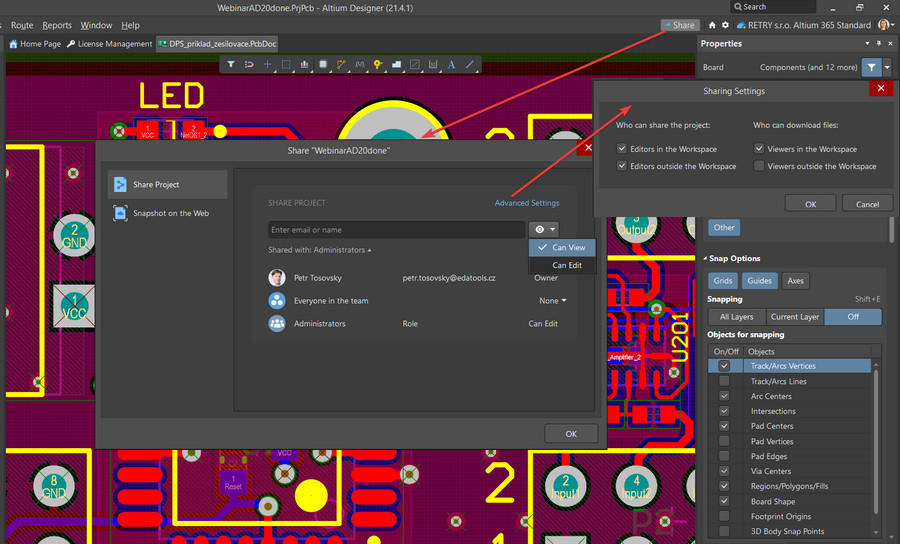Uncheck Editors outside the Workspace
900x544 pixels.
tap(622, 166)
